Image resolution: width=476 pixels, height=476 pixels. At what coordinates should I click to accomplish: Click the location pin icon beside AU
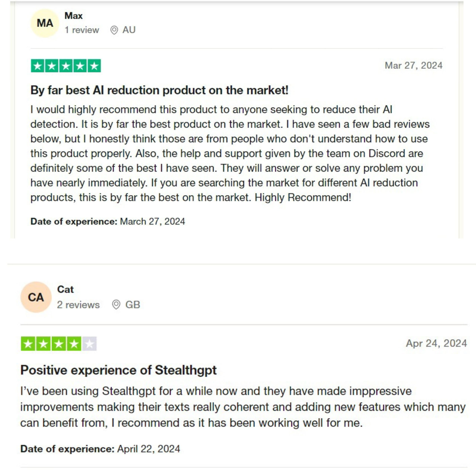pos(114,30)
